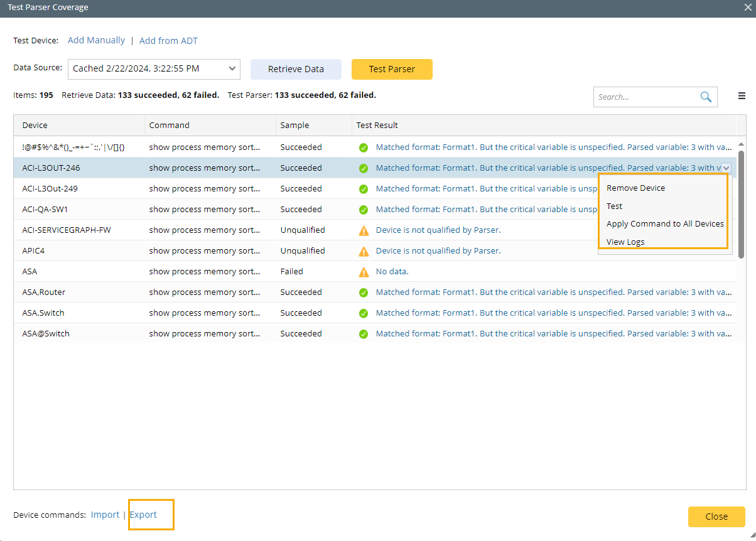Select Apply Command to All Devices

tap(665, 223)
